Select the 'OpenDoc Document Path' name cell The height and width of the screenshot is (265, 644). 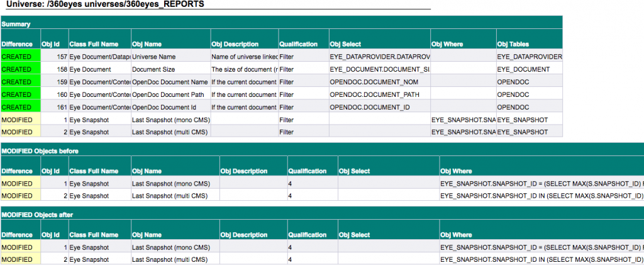click(170, 94)
